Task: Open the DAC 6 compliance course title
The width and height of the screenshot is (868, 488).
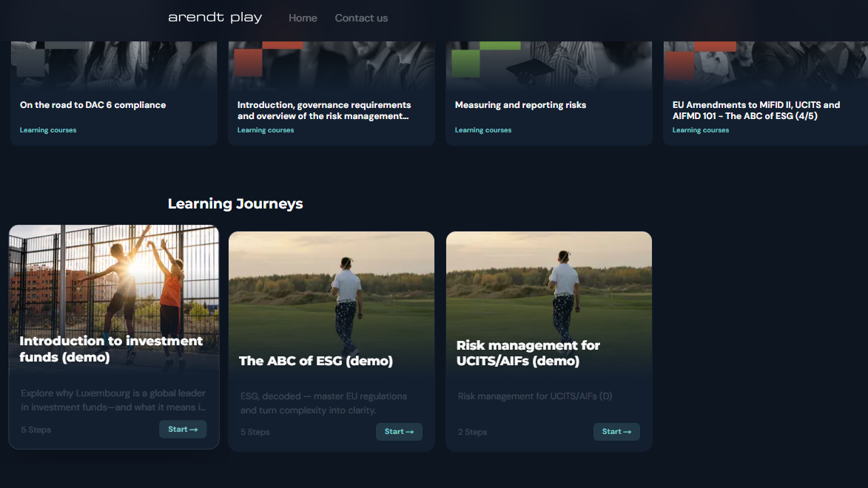Action: tap(93, 105)
